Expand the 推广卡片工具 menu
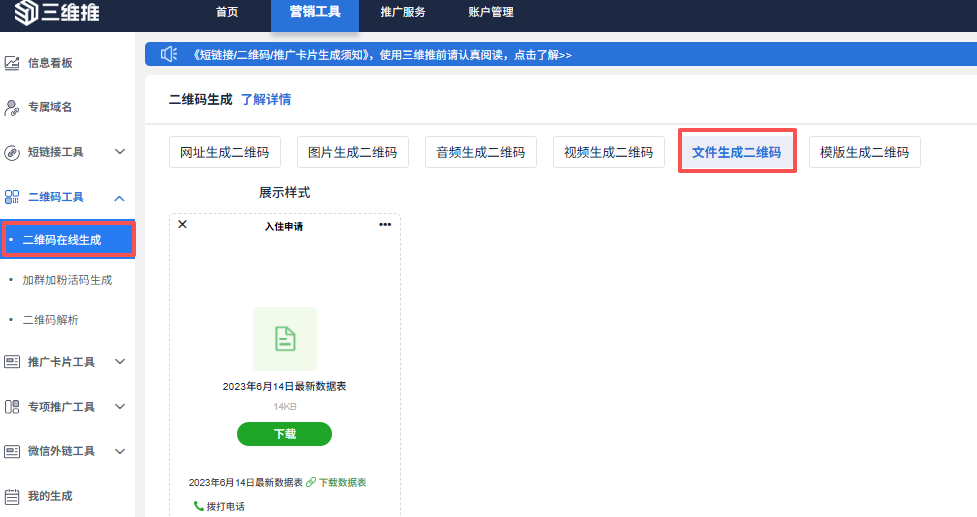The image size is (977, 517). [119, 362]
